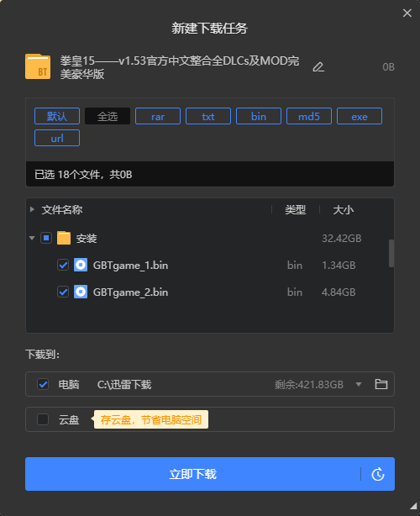Open the download path dropdown arrow

(x=359, y=384)
